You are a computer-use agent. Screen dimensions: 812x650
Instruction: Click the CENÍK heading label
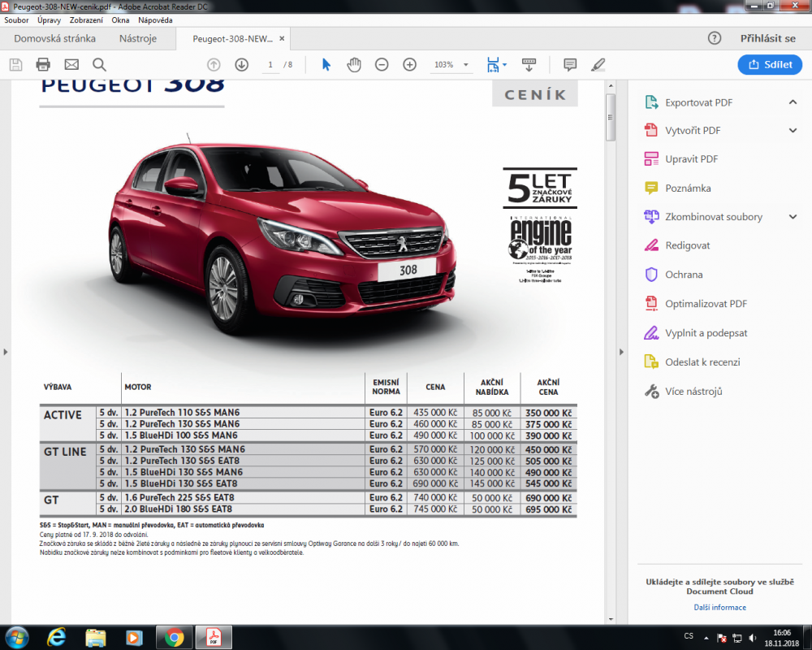pyautogui.click(x=535, y=95)
